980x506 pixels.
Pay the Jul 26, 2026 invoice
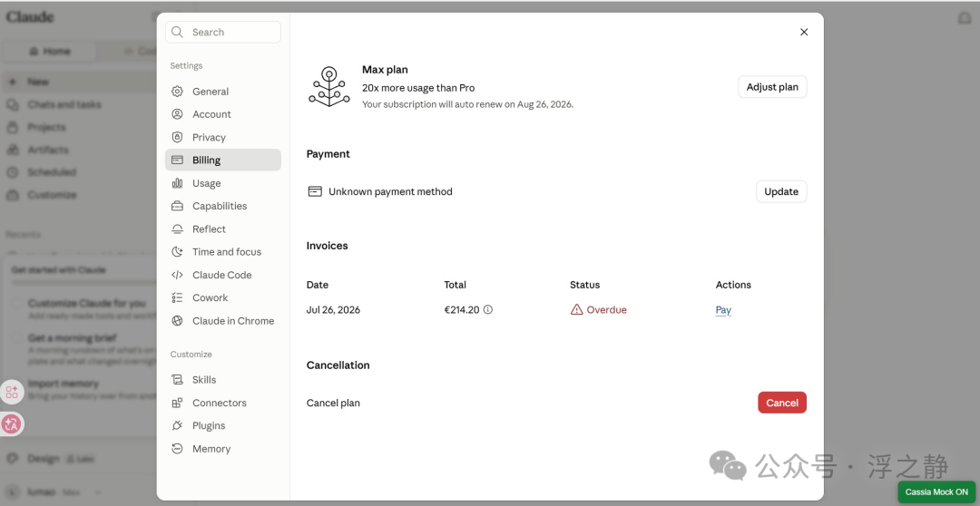pyautogui.click(x=723, y=310)
